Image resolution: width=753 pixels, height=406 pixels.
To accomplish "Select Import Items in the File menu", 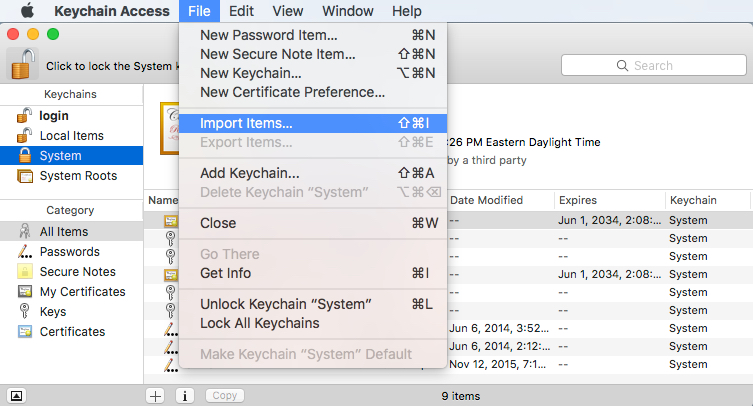I will coord(313,123).
